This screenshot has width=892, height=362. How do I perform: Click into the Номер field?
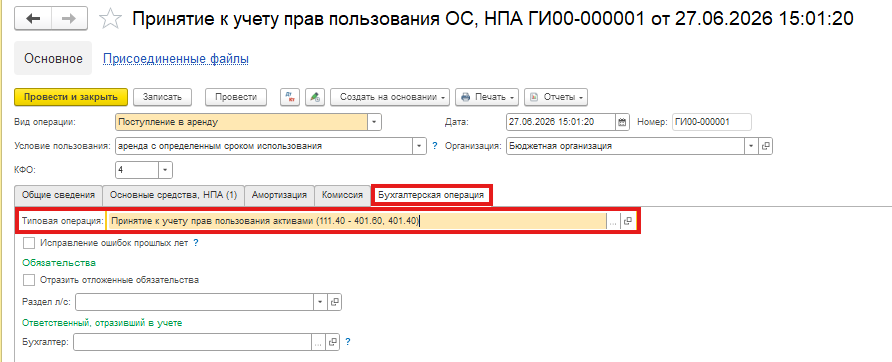[712, 122]
